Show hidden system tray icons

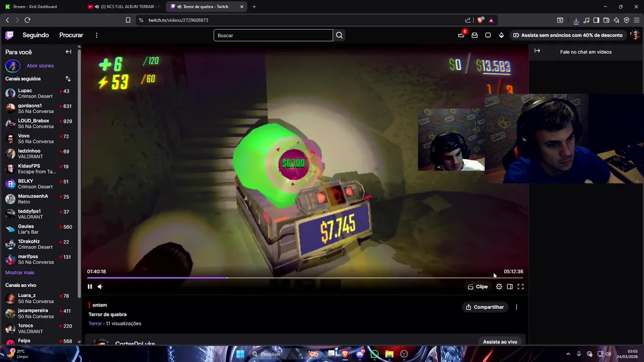point(568,354)
